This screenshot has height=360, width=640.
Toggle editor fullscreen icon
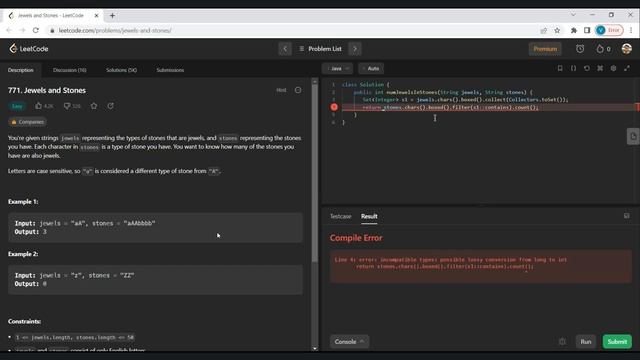pos(627,68)
